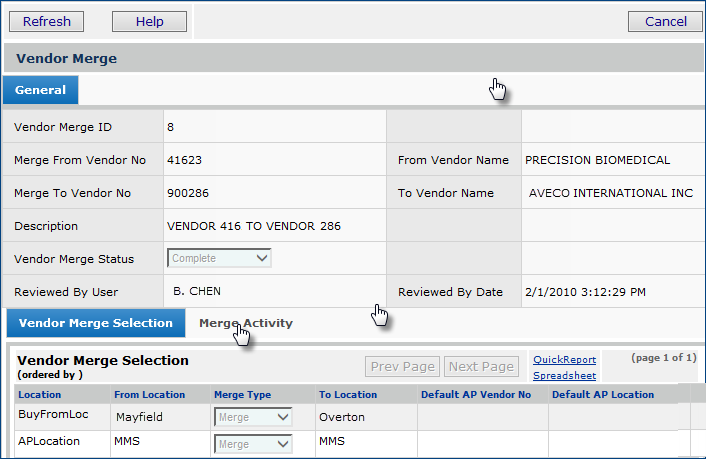The height and width of the screenshot is (459, 706).
Task: Go to Next Page of results
Action: [x=482, y=367]
